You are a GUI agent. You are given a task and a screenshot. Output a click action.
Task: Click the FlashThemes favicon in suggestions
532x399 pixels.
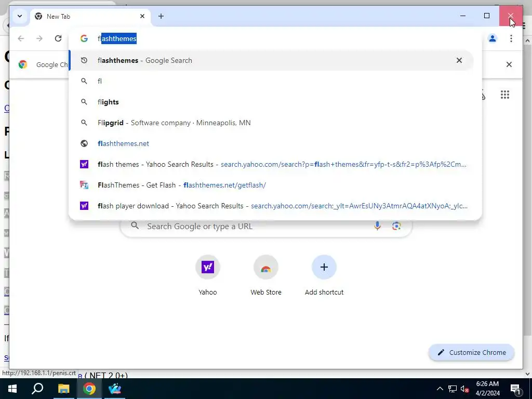point(84,185)
